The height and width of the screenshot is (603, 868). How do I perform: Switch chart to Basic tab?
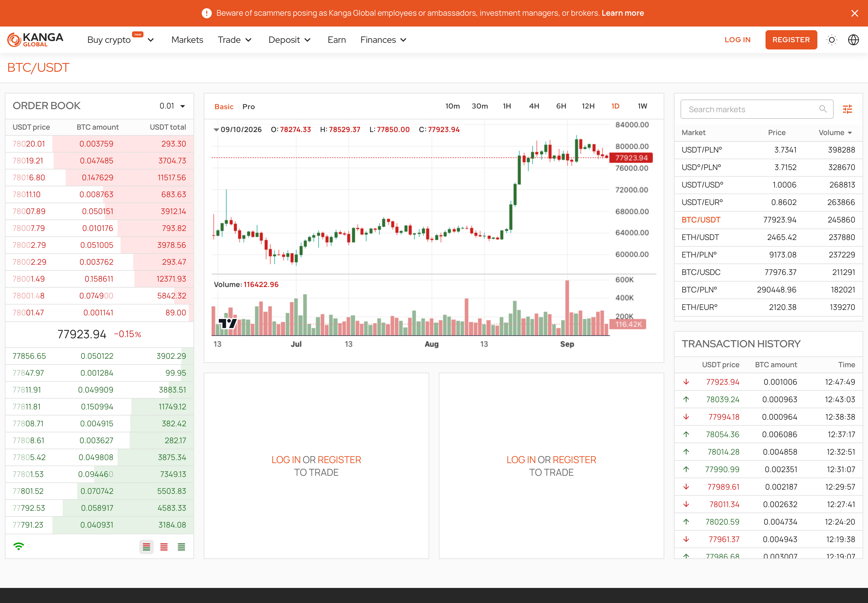[224, 106]
